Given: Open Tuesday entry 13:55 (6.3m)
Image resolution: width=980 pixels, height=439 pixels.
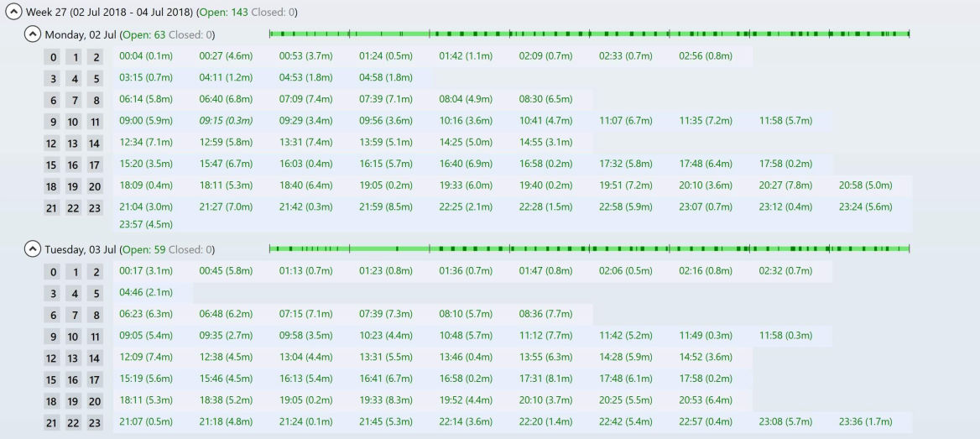Looking at the screenshot, I should tap(545, 358).
